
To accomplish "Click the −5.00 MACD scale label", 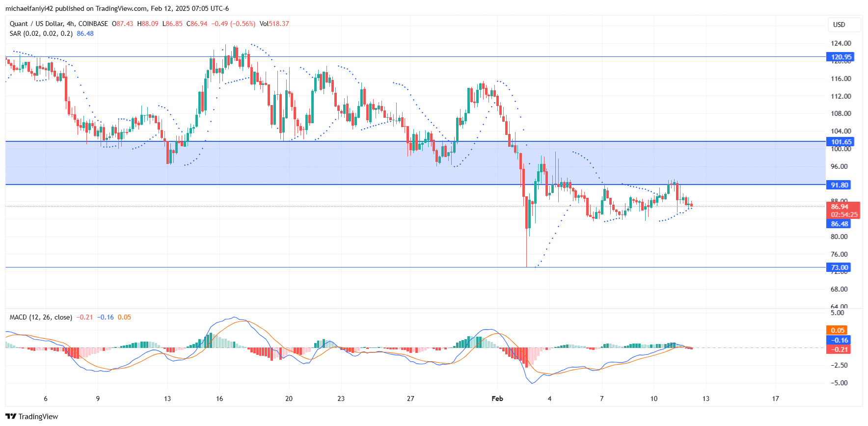I will click(x=839, y=383).
